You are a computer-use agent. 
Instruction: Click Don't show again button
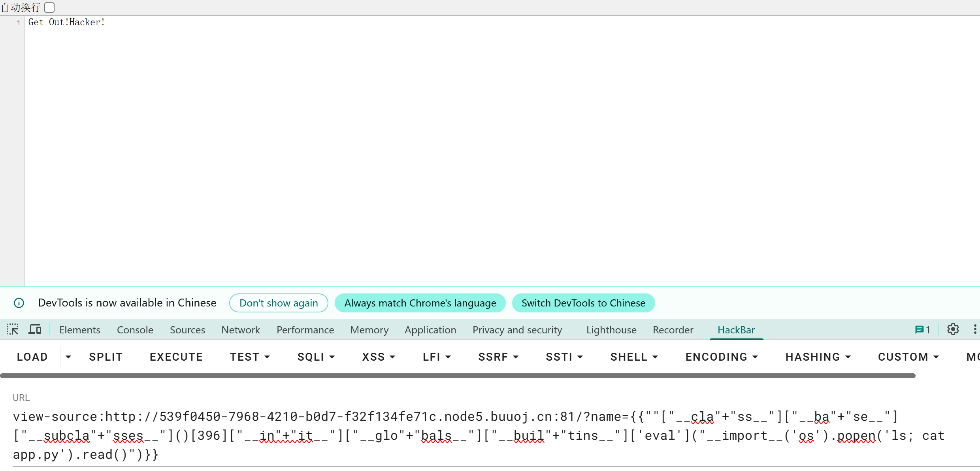[279, 303]
